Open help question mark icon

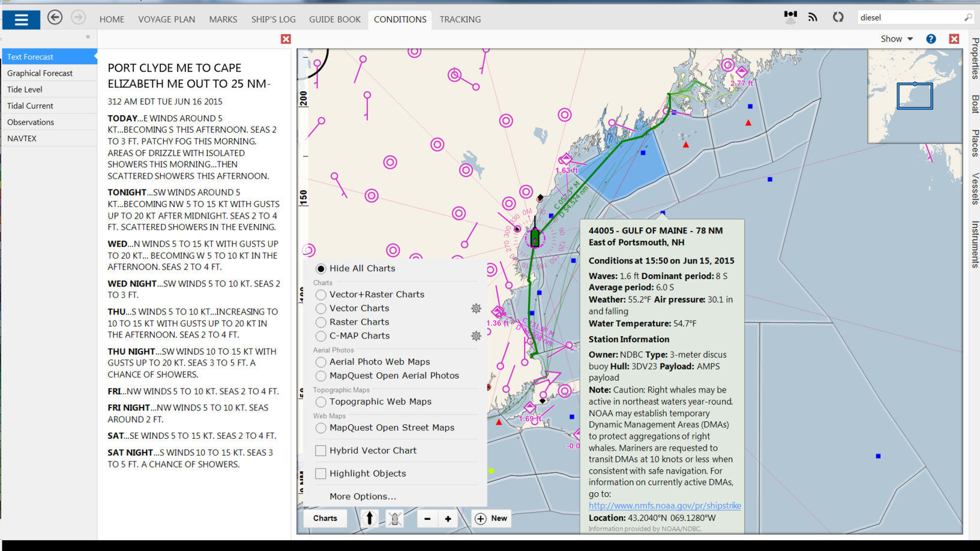click(931, 38)
